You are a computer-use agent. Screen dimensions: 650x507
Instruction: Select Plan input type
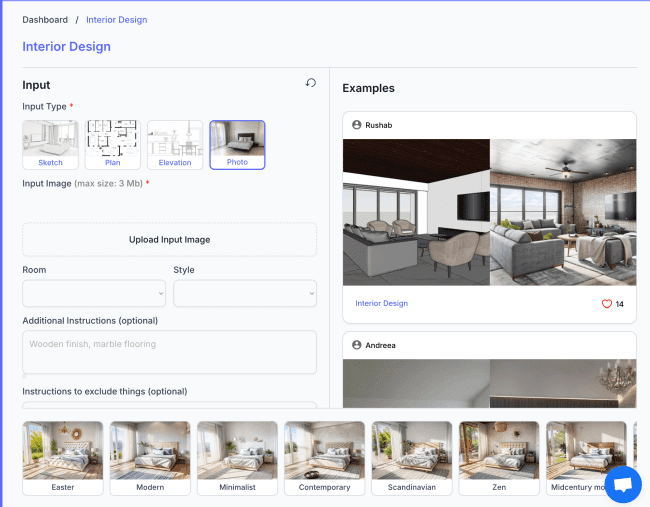click(x=112, y=145)
